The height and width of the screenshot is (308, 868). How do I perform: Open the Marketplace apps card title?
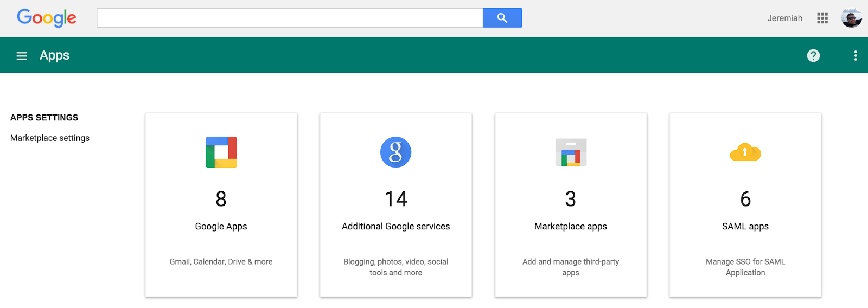click(571, 227)
